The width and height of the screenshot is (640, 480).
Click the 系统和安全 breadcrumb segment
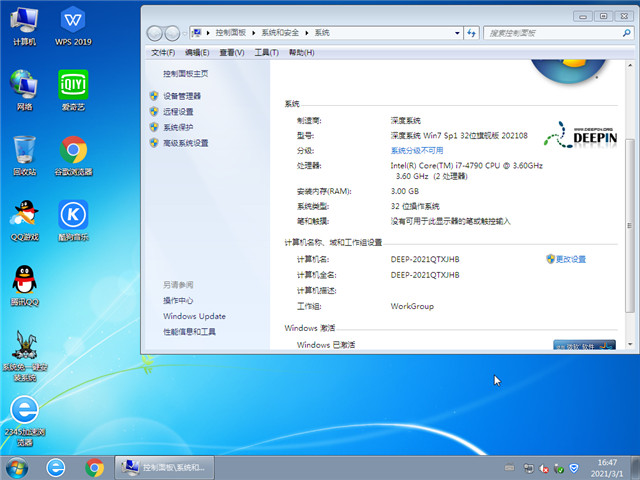(x=280, y=33)
